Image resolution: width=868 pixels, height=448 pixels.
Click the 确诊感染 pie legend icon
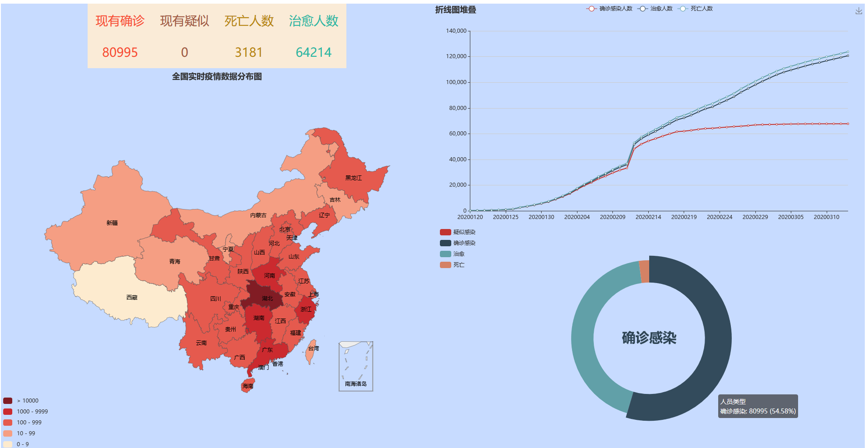click(x=445, y=243)
